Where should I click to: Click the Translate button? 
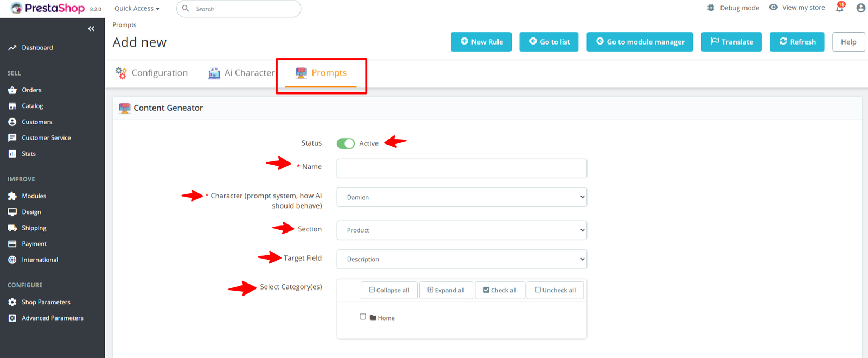click(x=731, y=41)
